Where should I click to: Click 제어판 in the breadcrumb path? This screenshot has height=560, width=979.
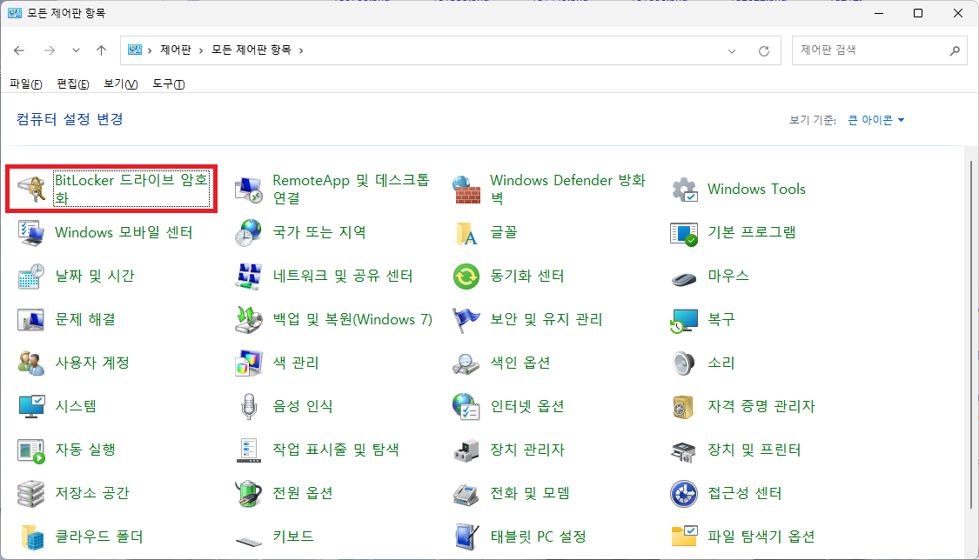point(176,50)
